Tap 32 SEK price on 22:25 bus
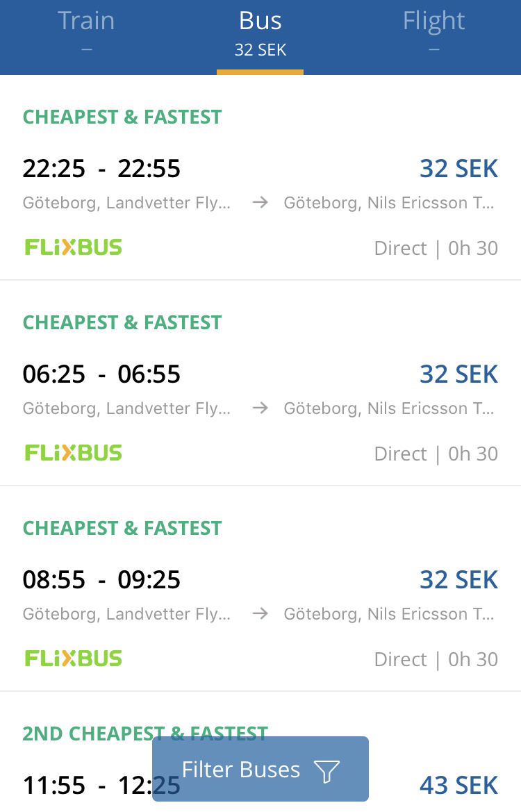 click(x=458, y=168)
